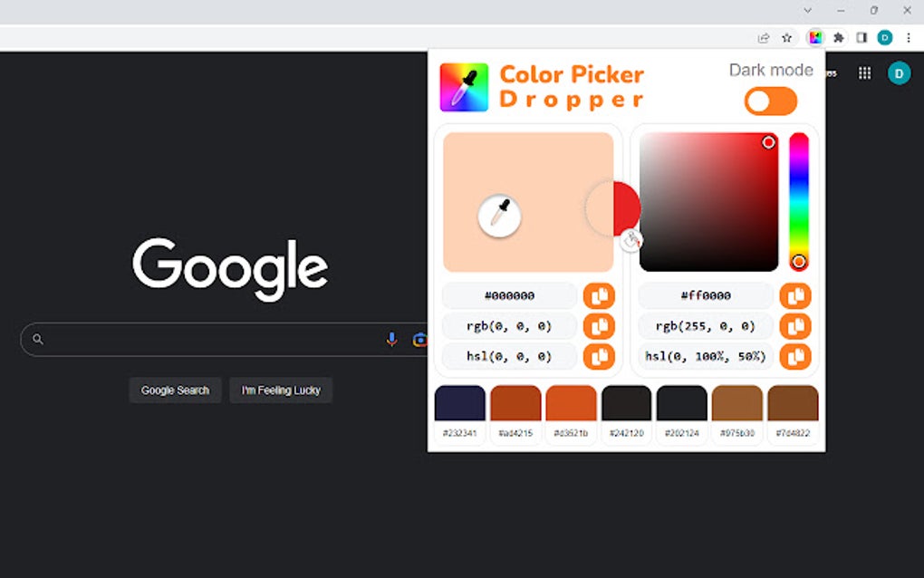The image size is (924, 578).
Task: Bookmark this page with the star icon
Action: 786,38
